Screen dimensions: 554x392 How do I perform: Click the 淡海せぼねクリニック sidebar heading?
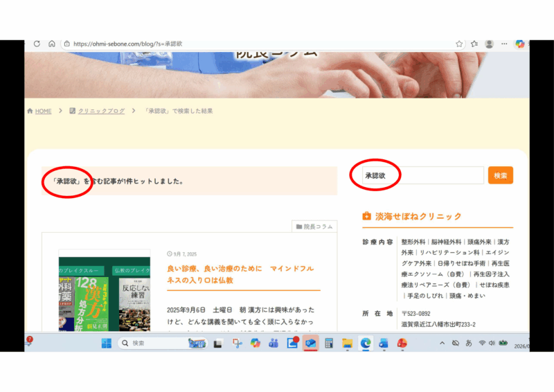pos(418,216)
